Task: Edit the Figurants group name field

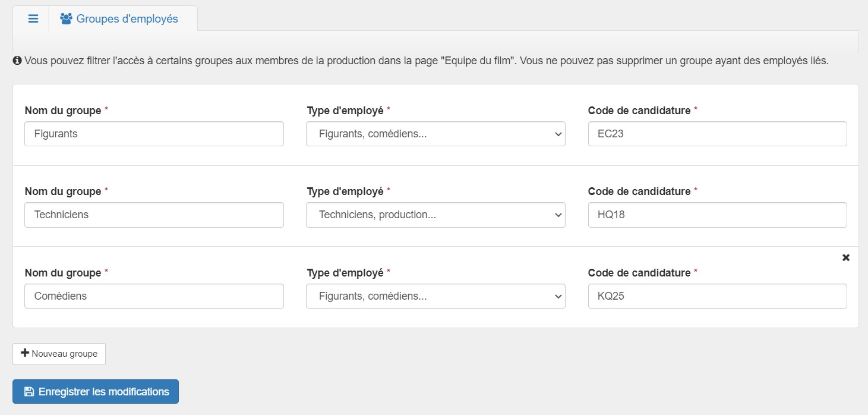Action: (154, 134)
